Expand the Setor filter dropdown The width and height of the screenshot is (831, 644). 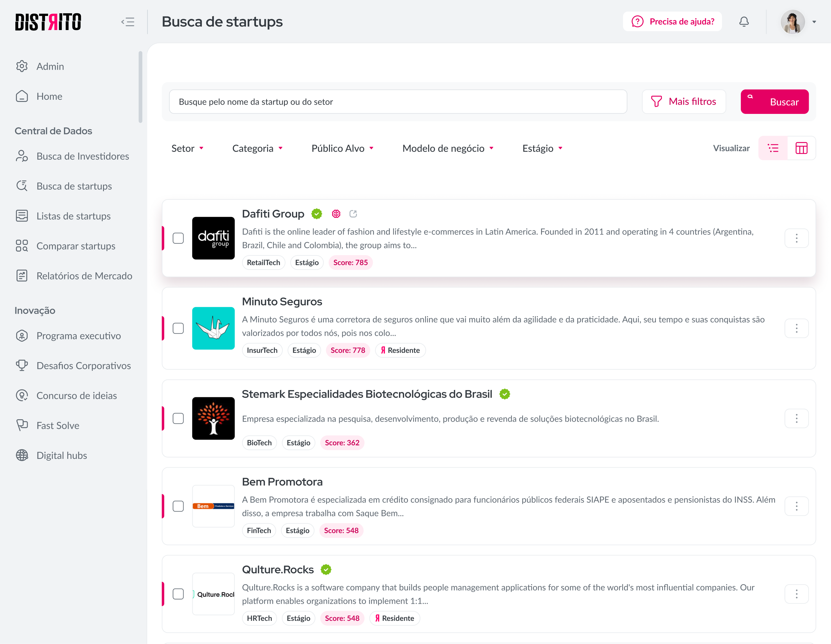(187, 148)
